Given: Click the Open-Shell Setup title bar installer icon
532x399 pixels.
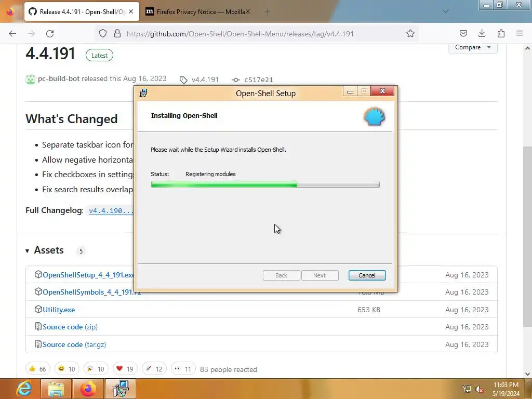Looking at the screenshot, I should (143, 93).
